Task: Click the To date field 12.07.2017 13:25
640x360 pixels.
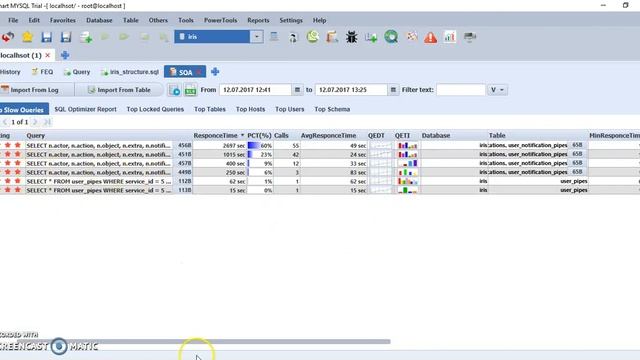Action: tap(351, 90)
